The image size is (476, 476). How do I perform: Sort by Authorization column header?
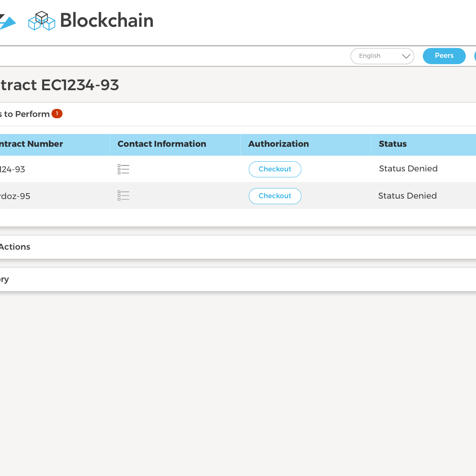(279, 144)
